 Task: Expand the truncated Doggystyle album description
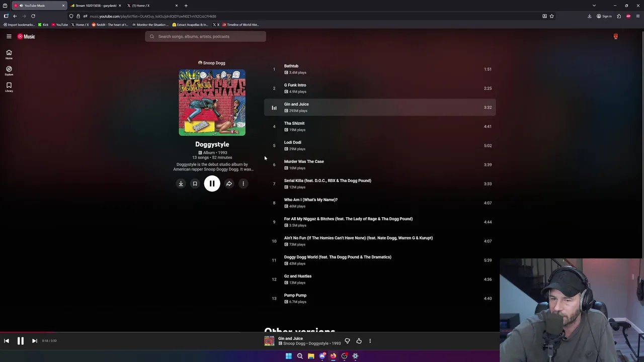tap(213, 167)
